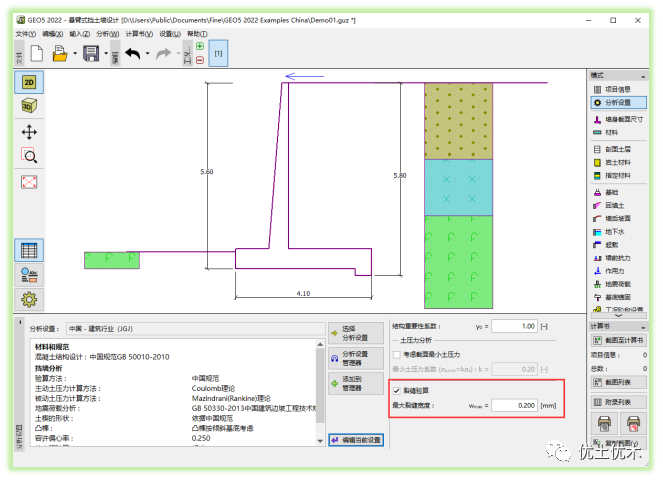The height and width of the screenshot is (481, 663).
Task: Open the 截图列表 button
Action: click(618, 383)
